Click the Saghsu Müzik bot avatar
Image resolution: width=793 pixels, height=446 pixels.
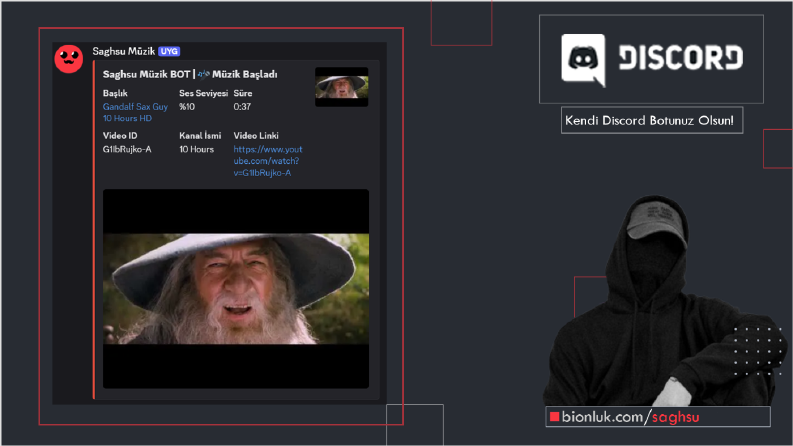coord(69,59)
